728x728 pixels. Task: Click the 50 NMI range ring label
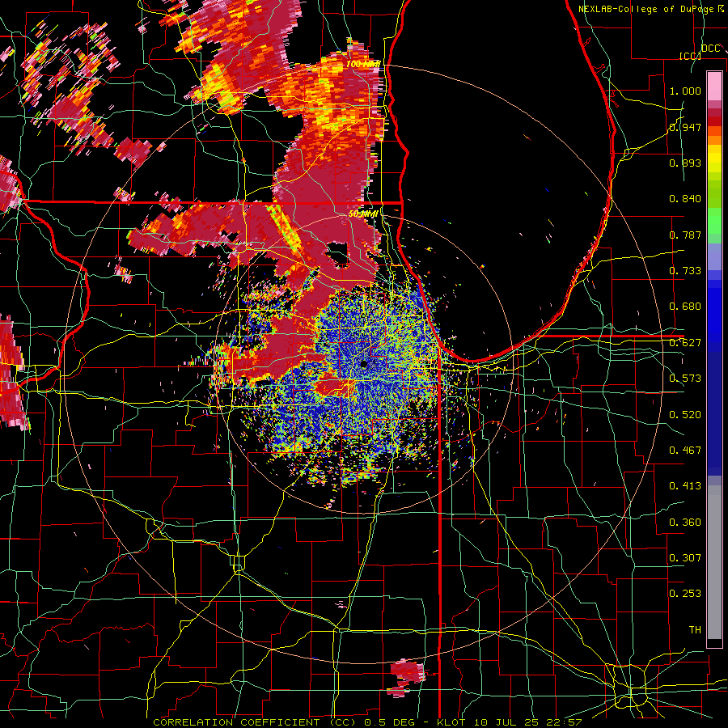(x=363, y=214)
